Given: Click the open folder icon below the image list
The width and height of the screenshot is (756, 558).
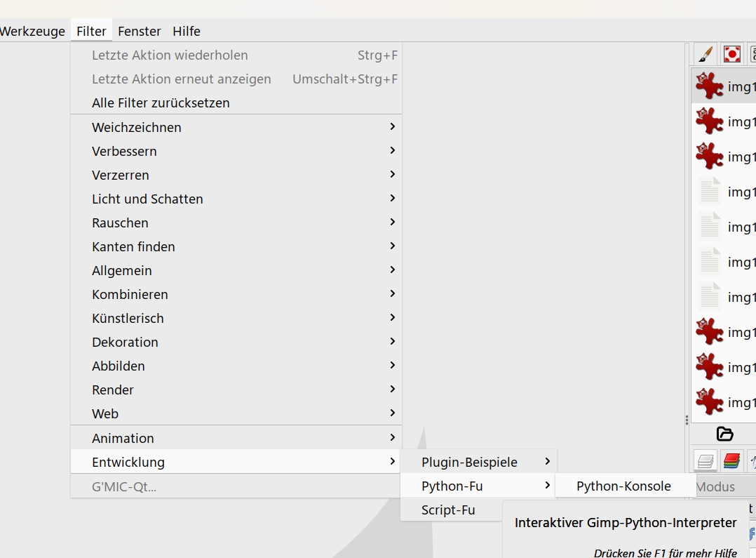Looking at the screenshot, I should (x=724, y=434).
